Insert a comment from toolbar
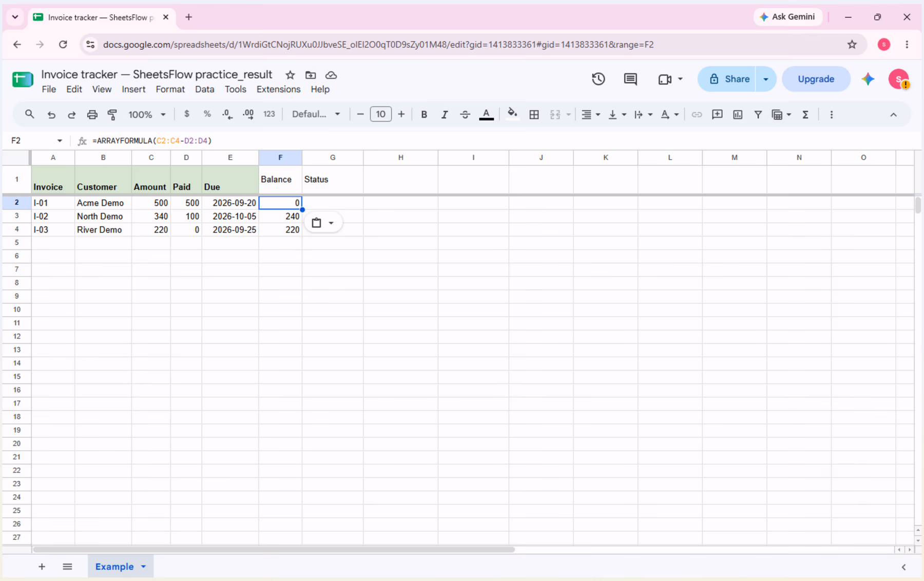 tap(717, 114)
